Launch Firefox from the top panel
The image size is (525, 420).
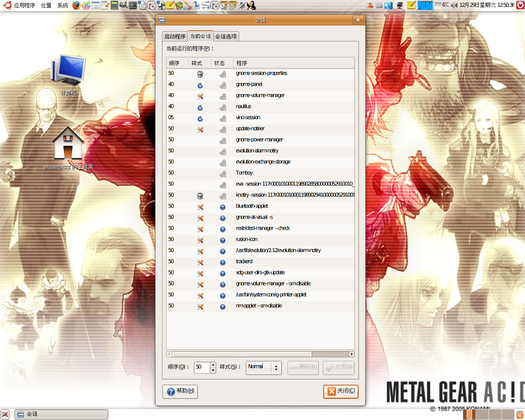(x=76, y=5)
